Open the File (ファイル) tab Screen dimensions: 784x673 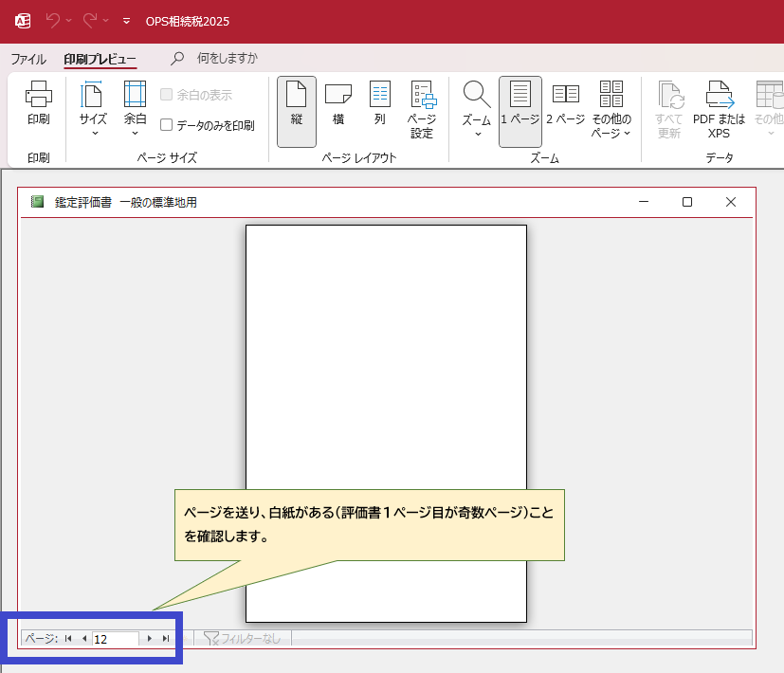pyautogui.click(x=27, y=59)
